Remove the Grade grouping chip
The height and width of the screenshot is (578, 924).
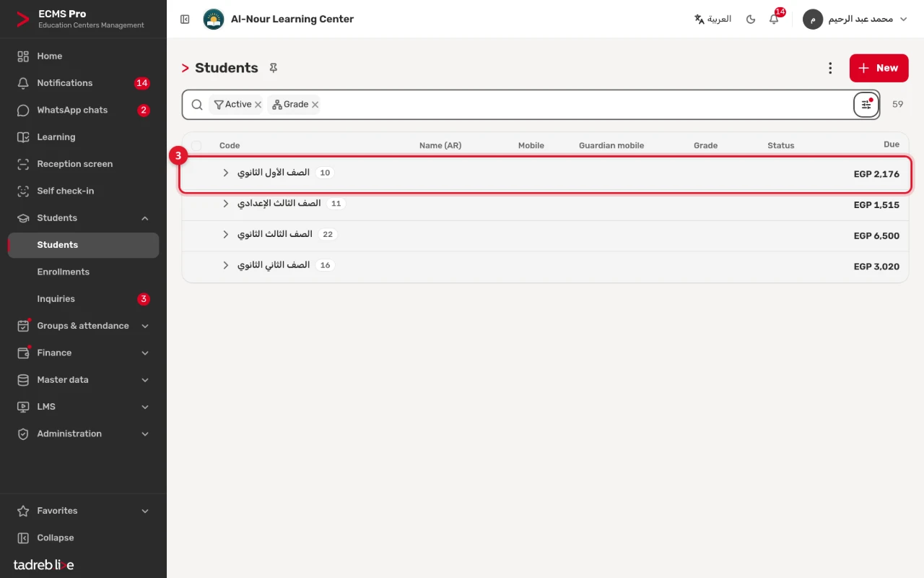(315, 105)
